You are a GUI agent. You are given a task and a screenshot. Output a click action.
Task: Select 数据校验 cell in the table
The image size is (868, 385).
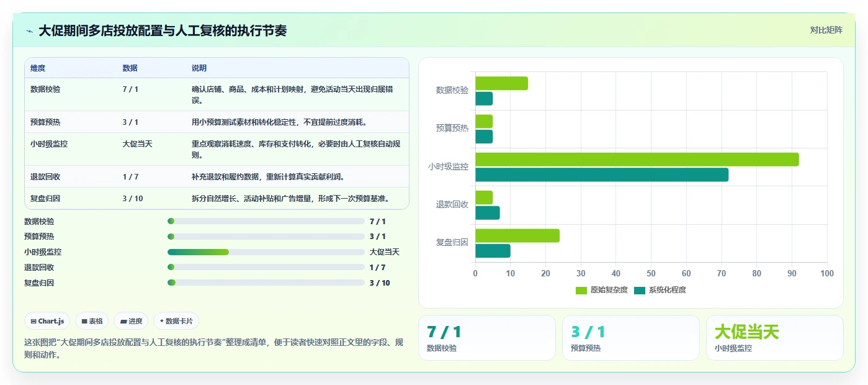(x=45, y=89)
